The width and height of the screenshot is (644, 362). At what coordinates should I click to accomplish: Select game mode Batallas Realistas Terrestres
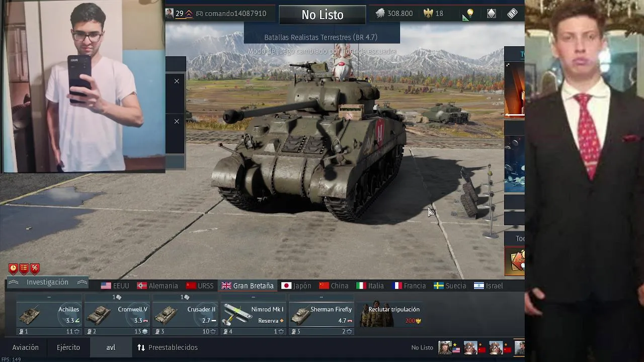[321, 37]
